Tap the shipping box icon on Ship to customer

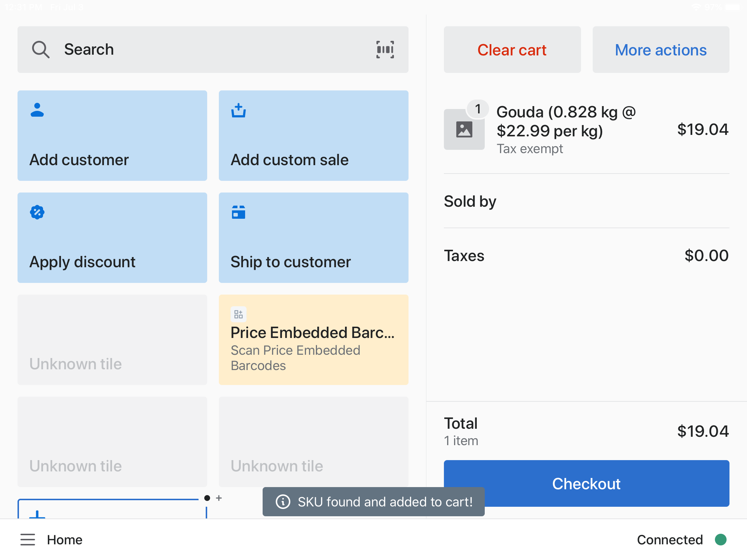(239, 212)
